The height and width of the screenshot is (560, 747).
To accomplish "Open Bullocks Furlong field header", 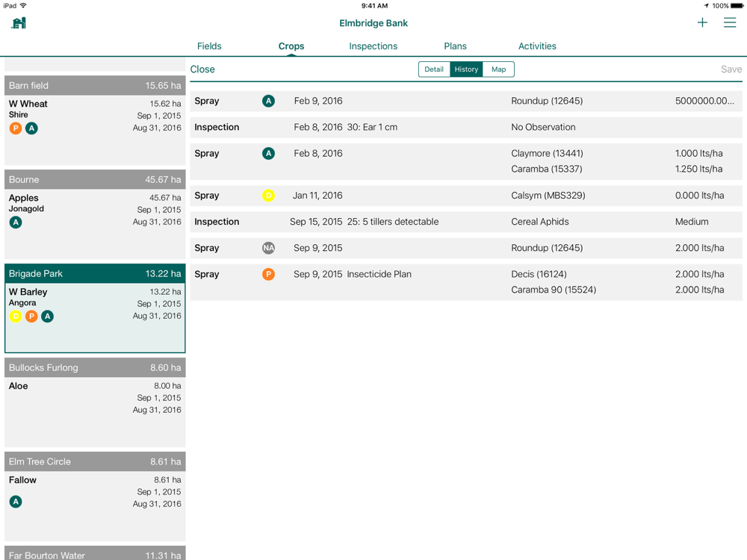I will pos(95,367).
